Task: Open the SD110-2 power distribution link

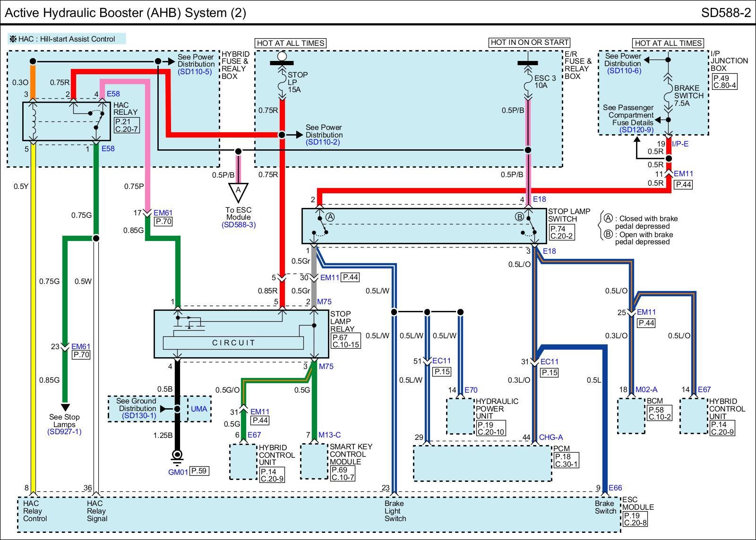Action: 323,142
